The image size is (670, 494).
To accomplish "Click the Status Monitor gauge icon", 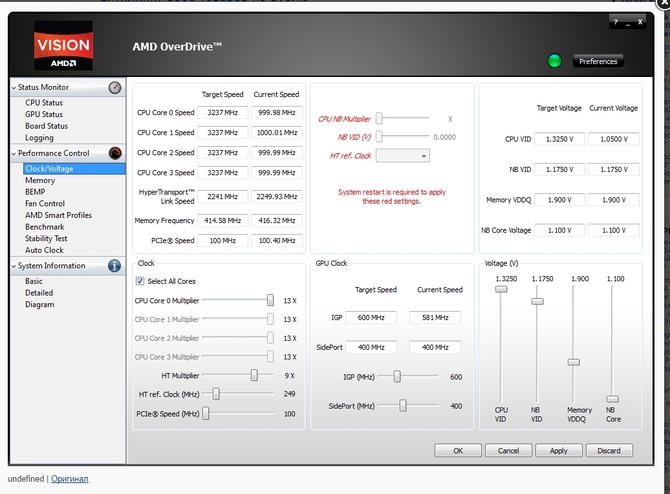I will (x=115, y=88).
